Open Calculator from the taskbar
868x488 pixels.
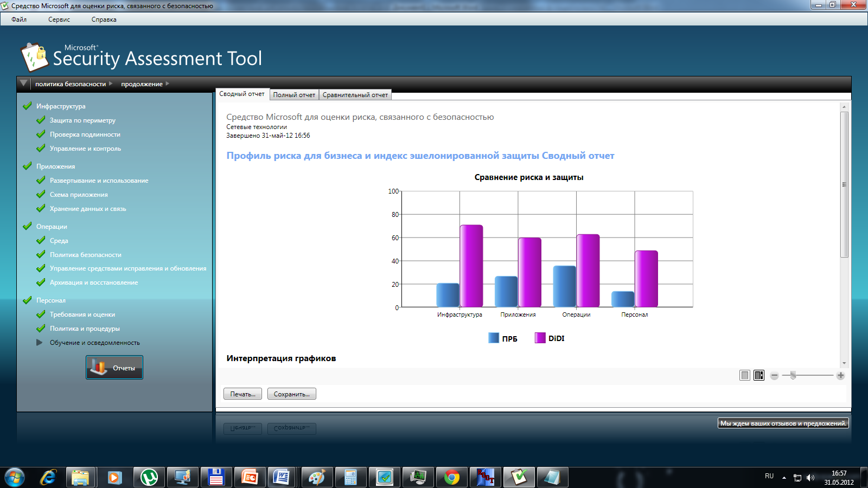point(350,477)
